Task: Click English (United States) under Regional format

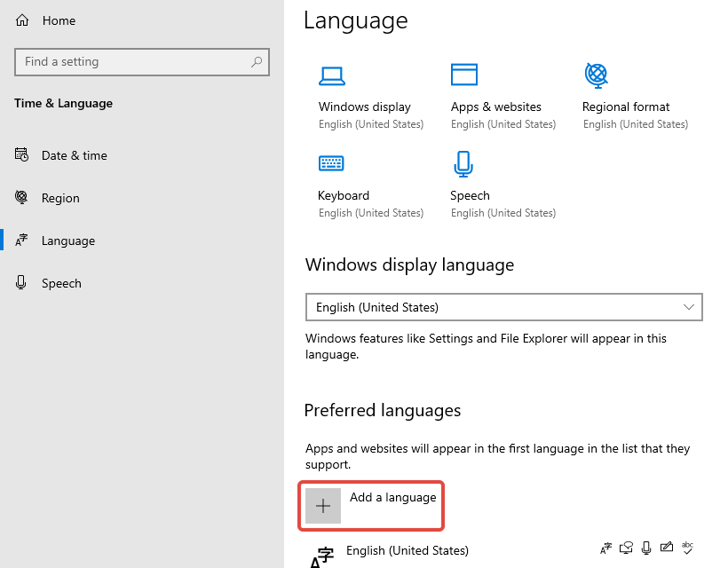Action: (636, 124)
